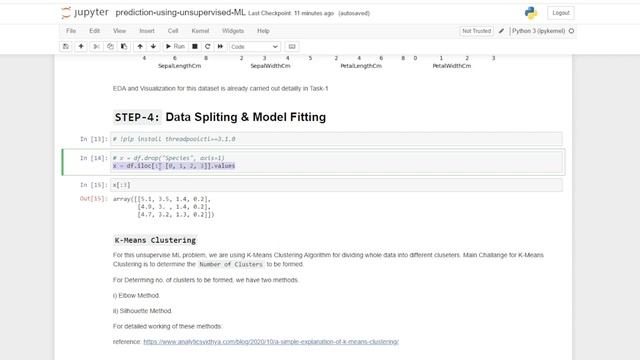Click the save and checkpoint icon
The width and height of the screenshot is (640, 360).
click(x=66, y=47)
